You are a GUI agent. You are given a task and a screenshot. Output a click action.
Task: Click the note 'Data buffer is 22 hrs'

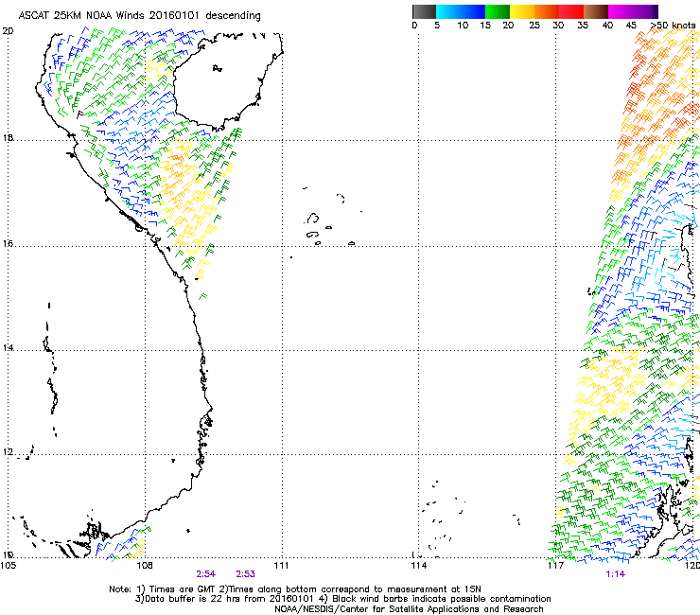tap(193, 599)
